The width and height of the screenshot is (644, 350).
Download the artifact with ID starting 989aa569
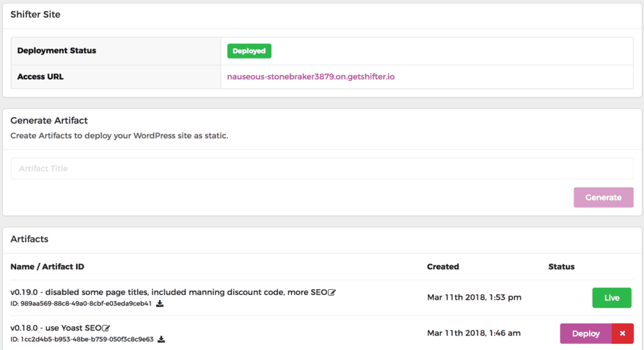tap(160, 304)
